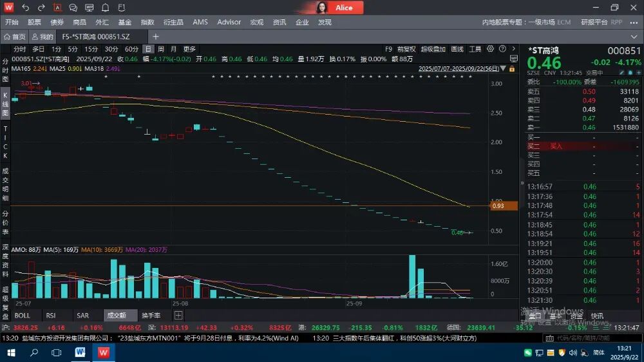Open the 画线 drawing tools
644x362 pixels.
point(457,49)
